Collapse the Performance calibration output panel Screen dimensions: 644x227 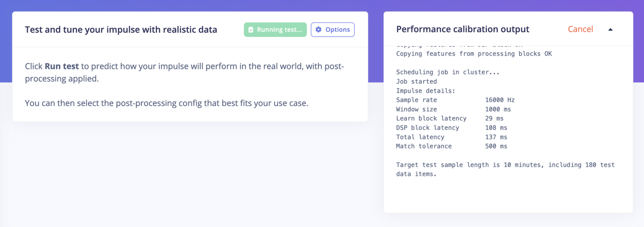coord(610,29)
